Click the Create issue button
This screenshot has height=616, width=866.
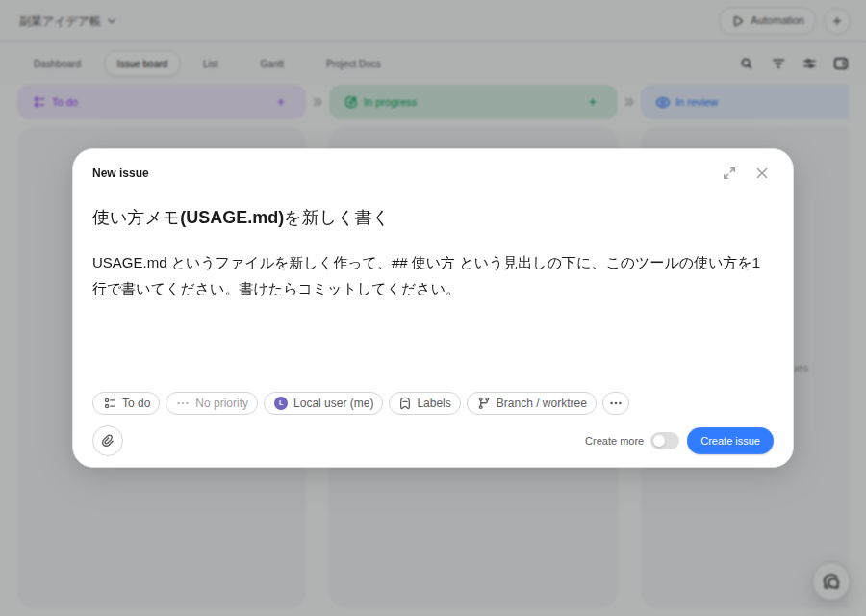729,441
